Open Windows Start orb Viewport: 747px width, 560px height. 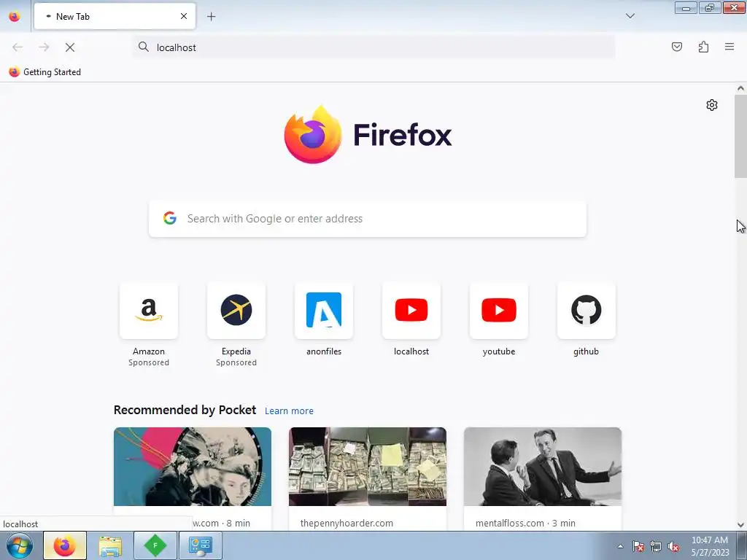20,545
